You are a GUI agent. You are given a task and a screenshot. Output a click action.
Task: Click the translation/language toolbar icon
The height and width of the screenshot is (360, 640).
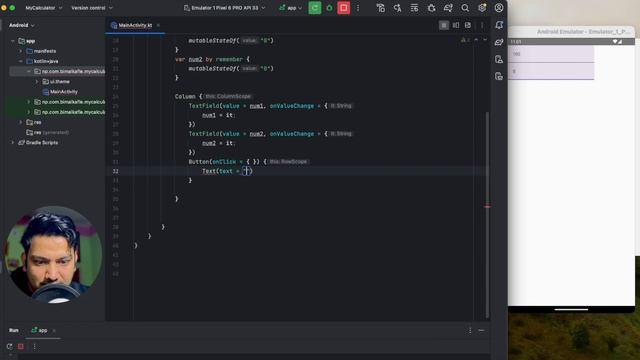point(397,8)
